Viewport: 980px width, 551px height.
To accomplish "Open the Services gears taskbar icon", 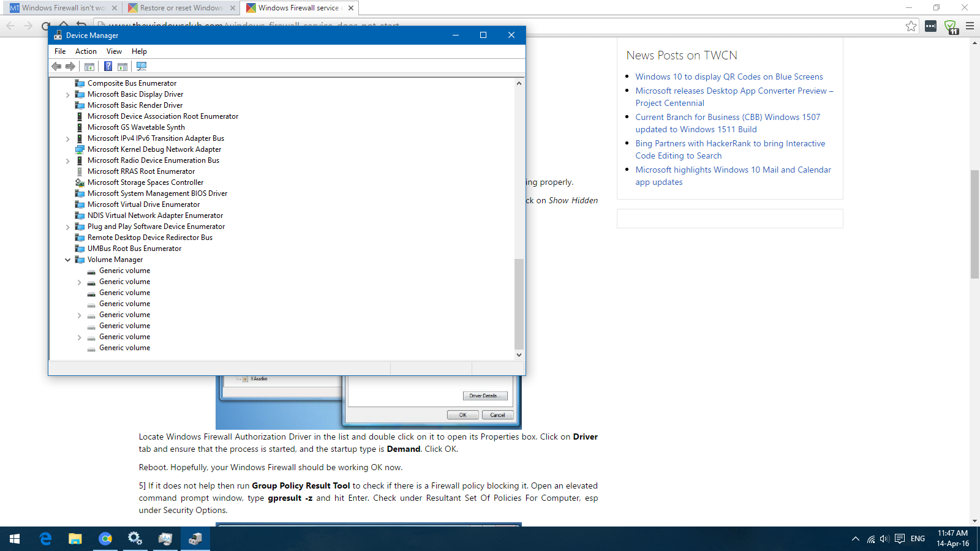I will tap(135, 539).
